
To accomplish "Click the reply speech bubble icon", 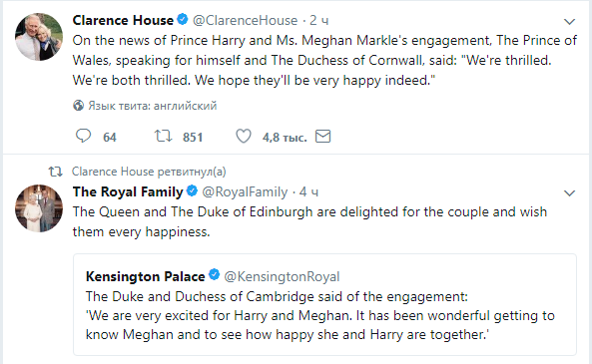I will click(x=84, y=136).
